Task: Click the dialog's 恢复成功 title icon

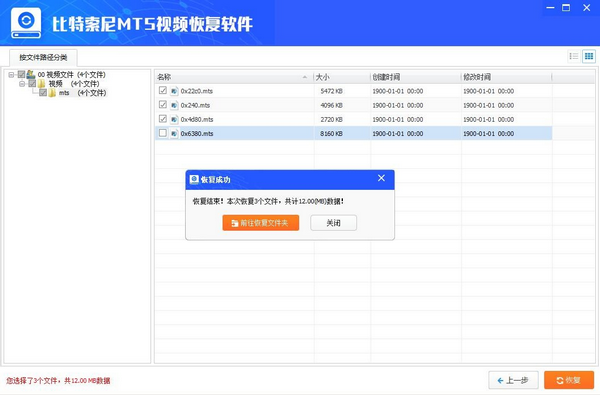Action: click(x=194, y=179)
